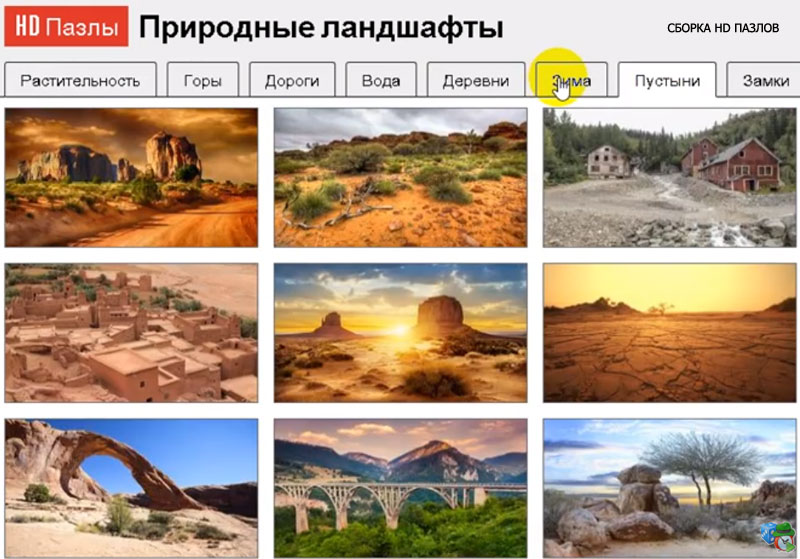Pick the sunset butte desert image
This screenshot has width=800, height=559.
pos(401,333)
